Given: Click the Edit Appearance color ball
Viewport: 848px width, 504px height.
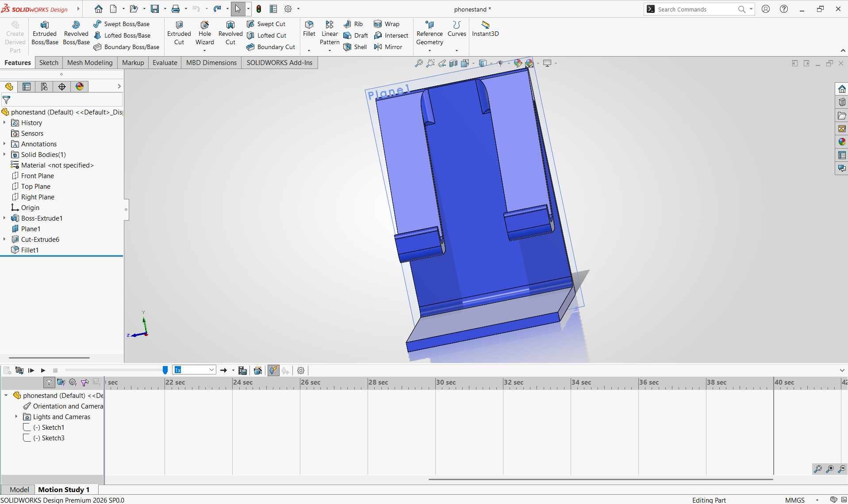Looking at the screenshot, I should click(x=518, y=63).
